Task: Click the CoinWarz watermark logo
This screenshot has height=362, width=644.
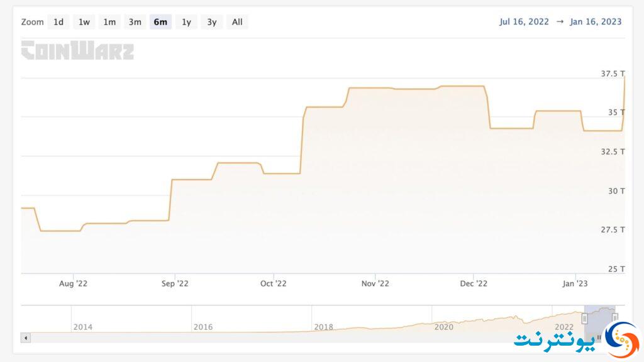Action: pos(77,50)
